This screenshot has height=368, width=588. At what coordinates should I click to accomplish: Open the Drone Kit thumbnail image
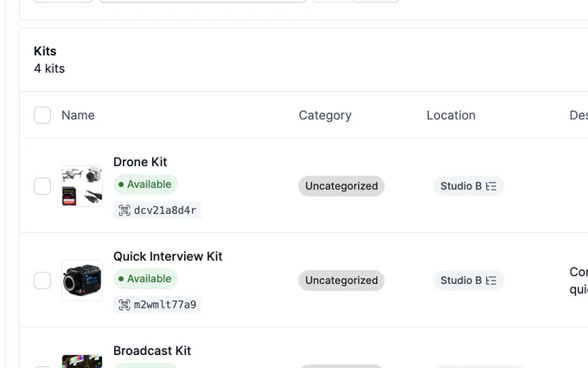click(82, 186)
